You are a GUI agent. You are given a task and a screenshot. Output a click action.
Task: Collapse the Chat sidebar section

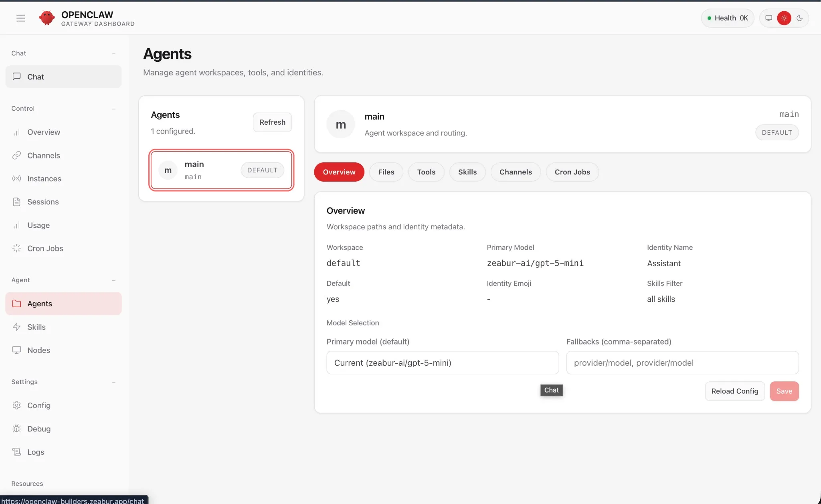(114, 53)
